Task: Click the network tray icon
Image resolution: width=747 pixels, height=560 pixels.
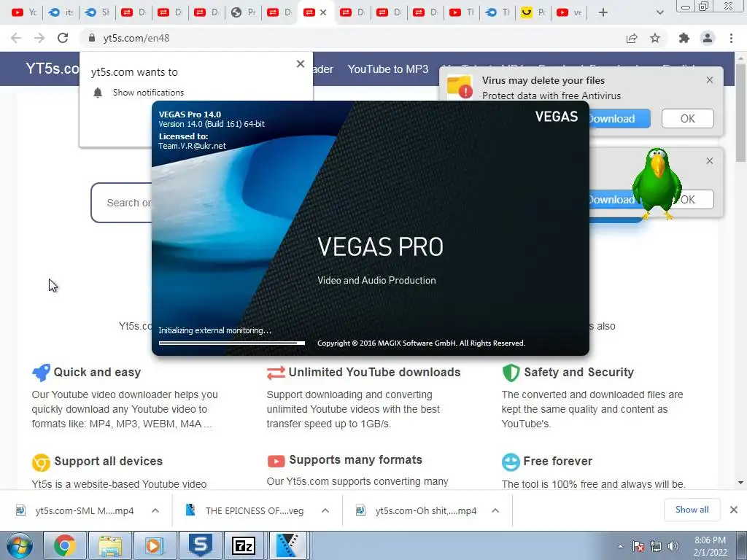Action: [x=656, y=546]
